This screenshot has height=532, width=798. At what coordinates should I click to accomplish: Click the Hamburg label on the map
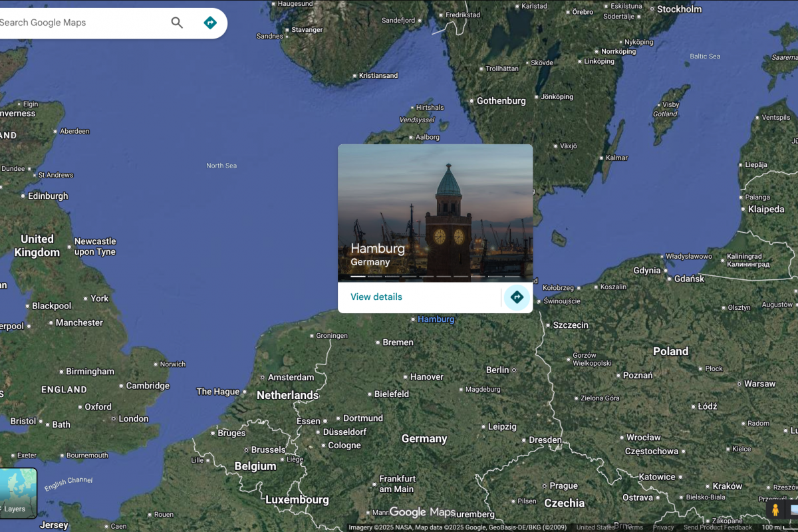point(436,319)
